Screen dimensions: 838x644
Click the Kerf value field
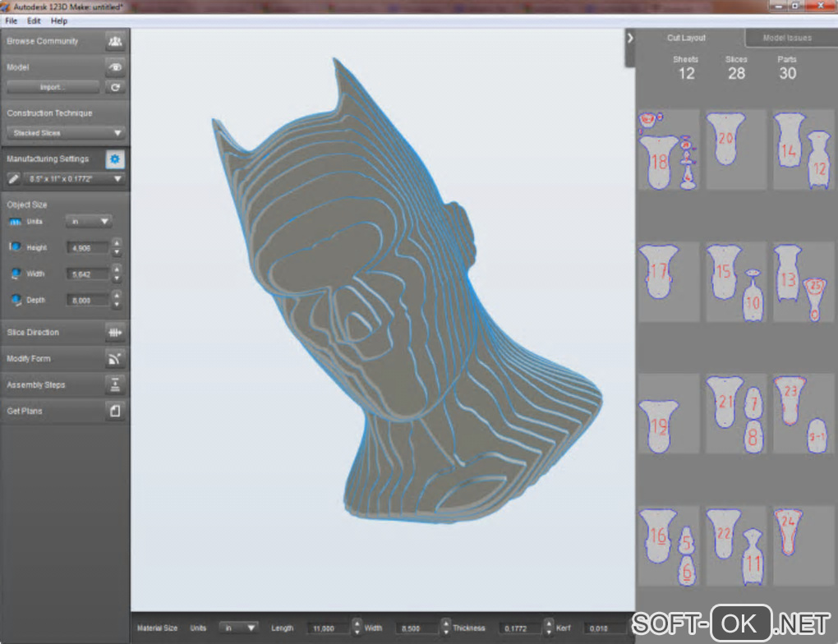(x=605, y=628)
